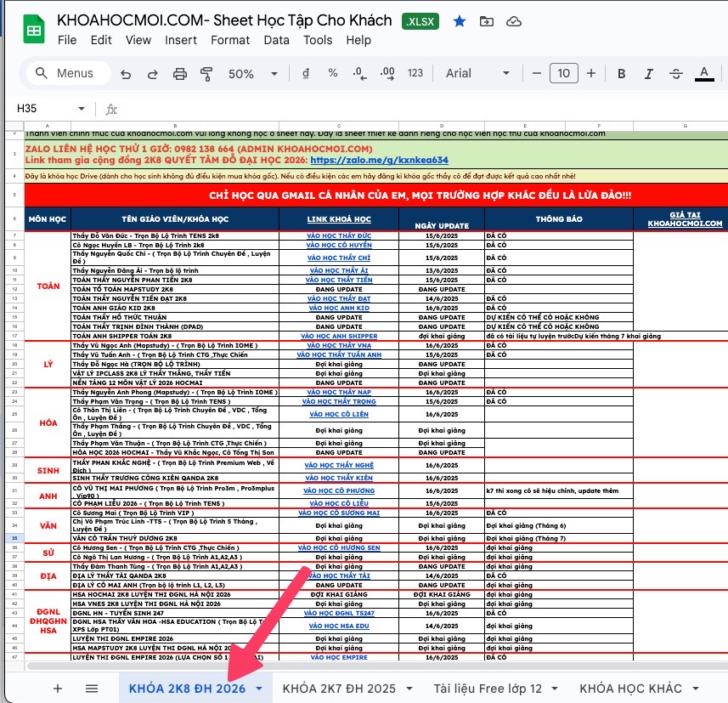Viewport: 728px width, 703px height.
Task: Click the horizontal scrollbar of the sheet
Action: 376,666
